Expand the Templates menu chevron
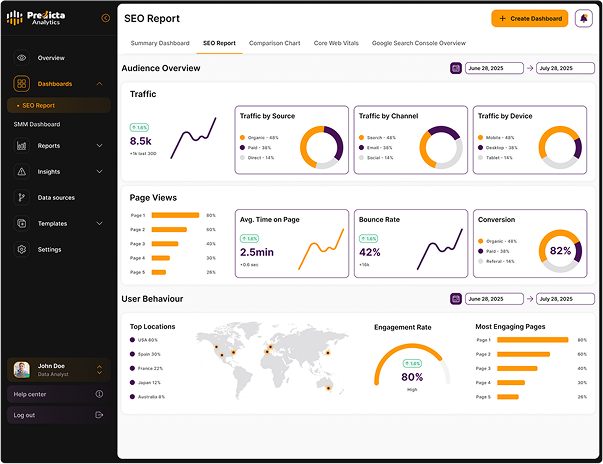 pos(99,224)
